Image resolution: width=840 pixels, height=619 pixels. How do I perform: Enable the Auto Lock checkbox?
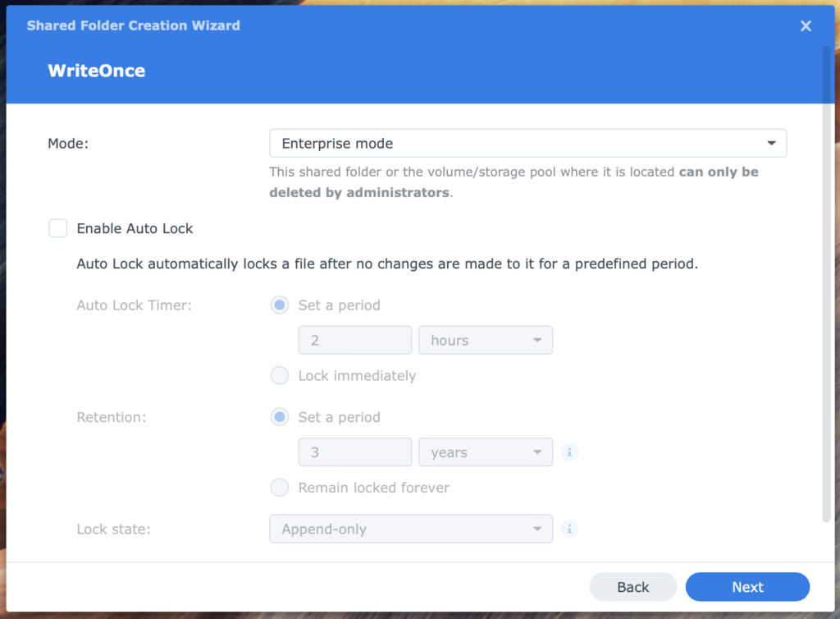tap(57, 228)
